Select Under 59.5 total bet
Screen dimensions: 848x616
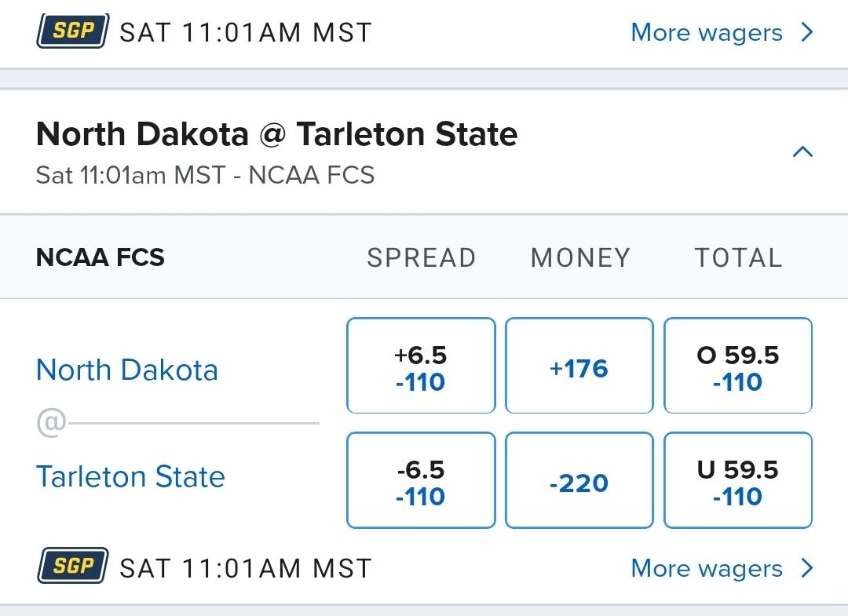click(x=738, y=480)
